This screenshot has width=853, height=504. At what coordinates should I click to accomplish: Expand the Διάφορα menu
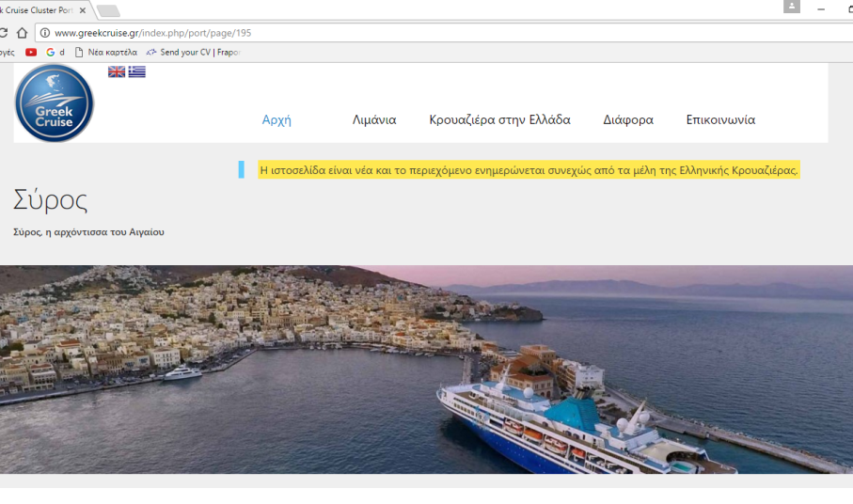pyautogui.click(x=628, y=120)
